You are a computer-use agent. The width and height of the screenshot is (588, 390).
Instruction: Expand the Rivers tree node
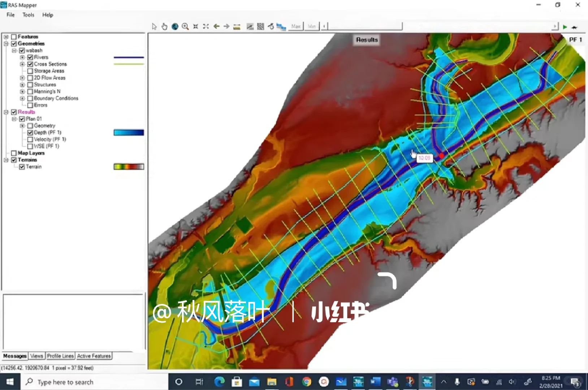(x=22, y=57)
